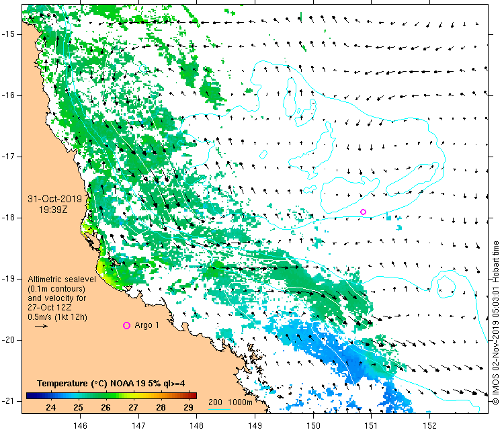Click the -20 latitude axis label
The width and height of the screenshot is (504, 430).
click(7, 340)
